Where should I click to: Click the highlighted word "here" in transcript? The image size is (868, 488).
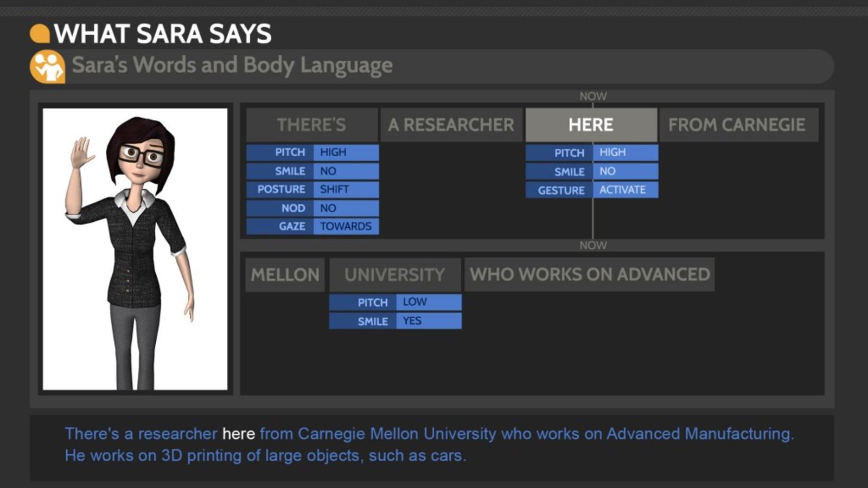click(239, 434)
